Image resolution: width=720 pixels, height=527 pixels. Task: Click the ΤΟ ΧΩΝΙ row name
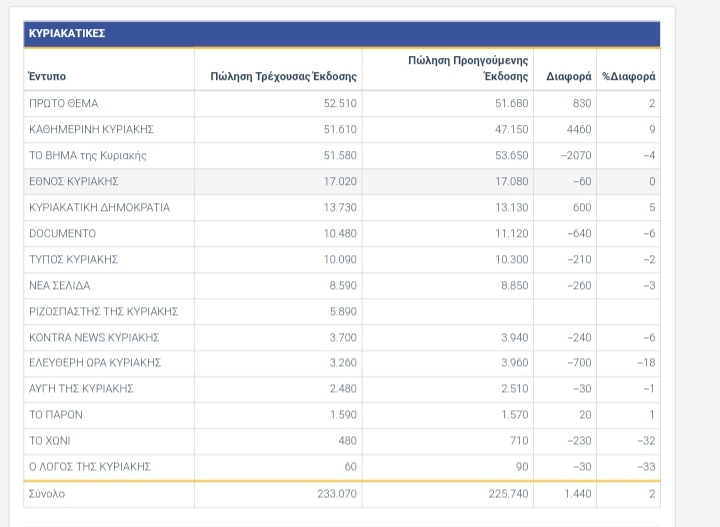tap(50, 441)
